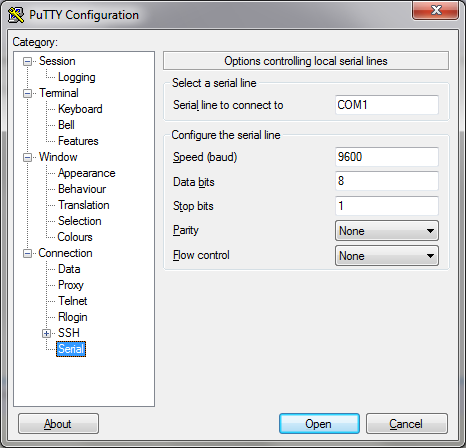Click the PuTTY icon in title bar
The image size is (466, 448).
click(16, 15)
